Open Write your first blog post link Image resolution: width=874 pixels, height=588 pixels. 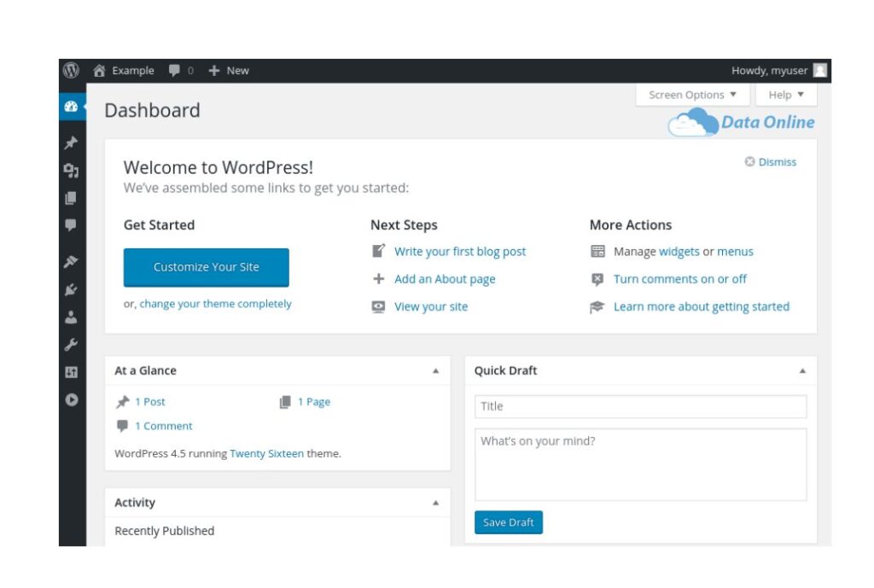point(460,252)
